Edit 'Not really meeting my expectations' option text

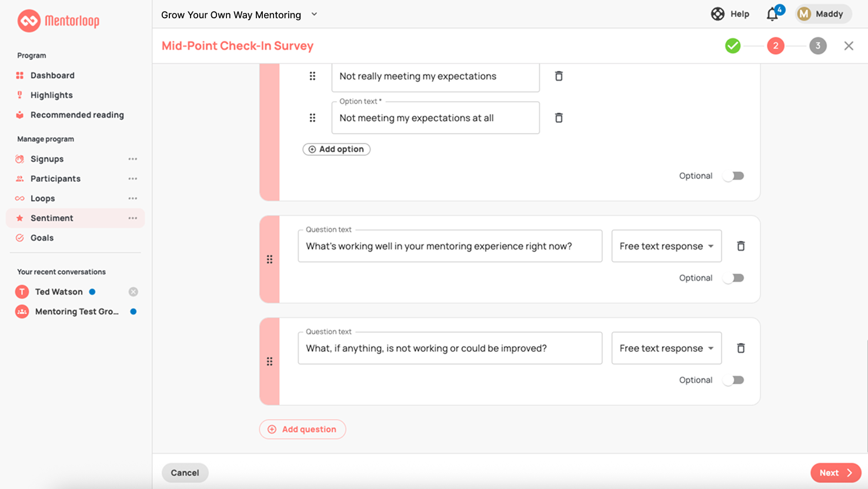click(x=435, y=76)
